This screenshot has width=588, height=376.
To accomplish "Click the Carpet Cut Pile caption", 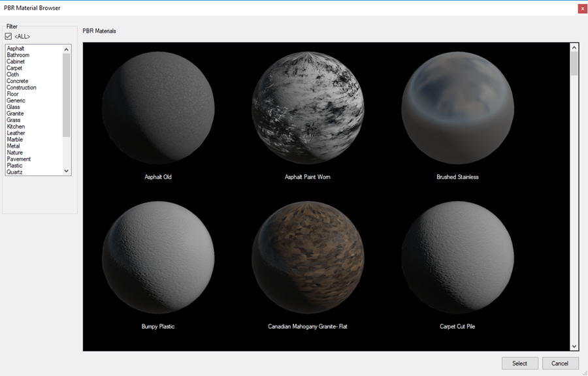I will tap(457, 326).
